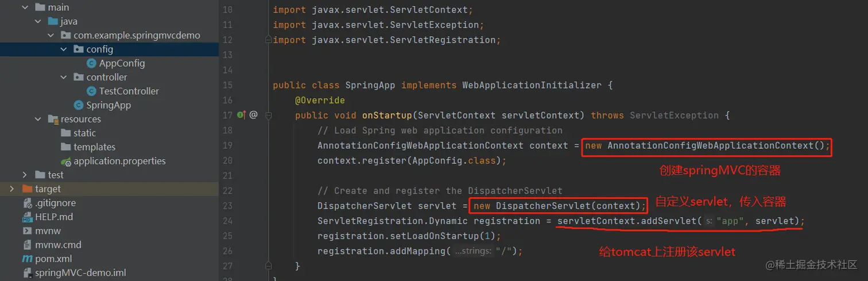Click the HELP.md markdown icon
Image resolution: width=868 pixels, height=281 pixels.
[x=27, y=217]
